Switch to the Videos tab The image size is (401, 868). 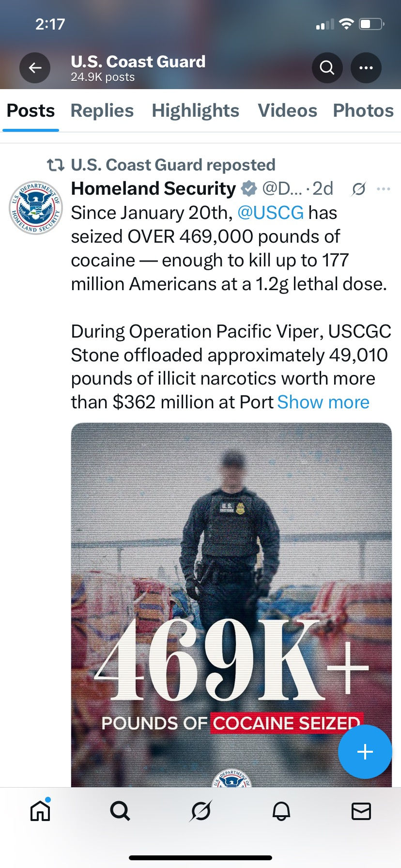(287, 110)
